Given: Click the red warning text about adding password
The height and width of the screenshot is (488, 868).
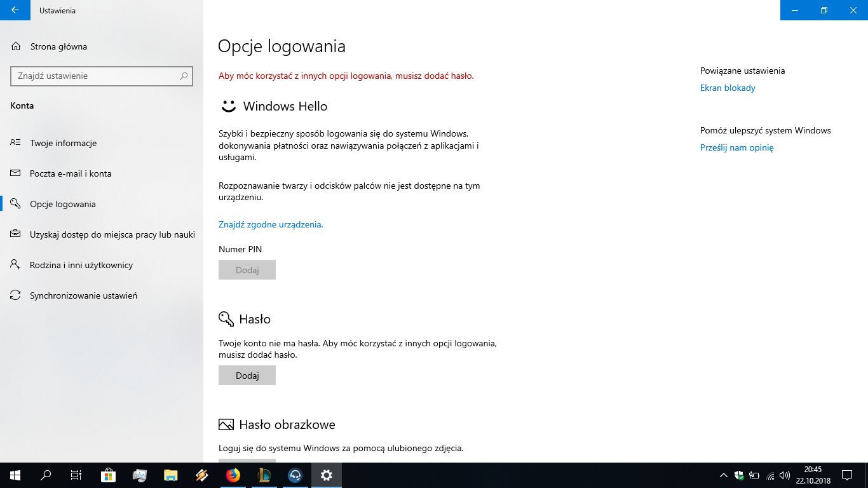Looking at the screenshot, I should (x=346, y=76).
